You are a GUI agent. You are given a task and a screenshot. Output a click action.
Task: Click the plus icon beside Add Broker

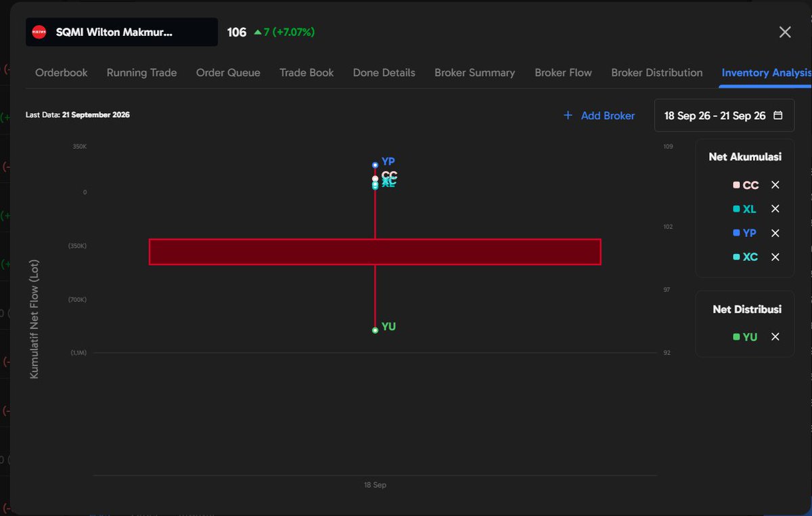click(x=568, y=116)
